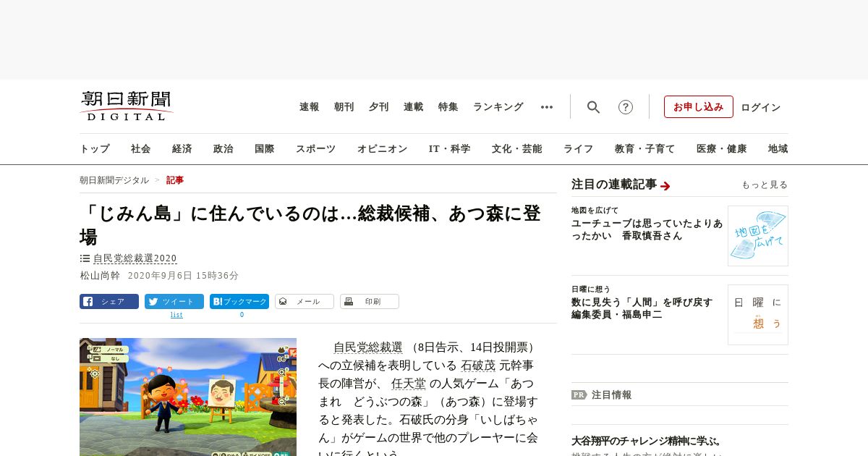Click the Asahi Shimbun Digital logo
The image size is (868, 456).
[127, 106]
